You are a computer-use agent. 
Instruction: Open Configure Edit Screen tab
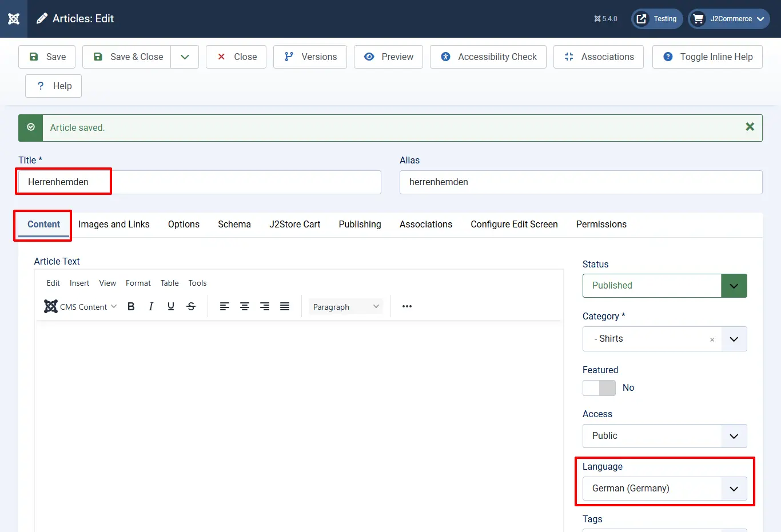[514, 225]
